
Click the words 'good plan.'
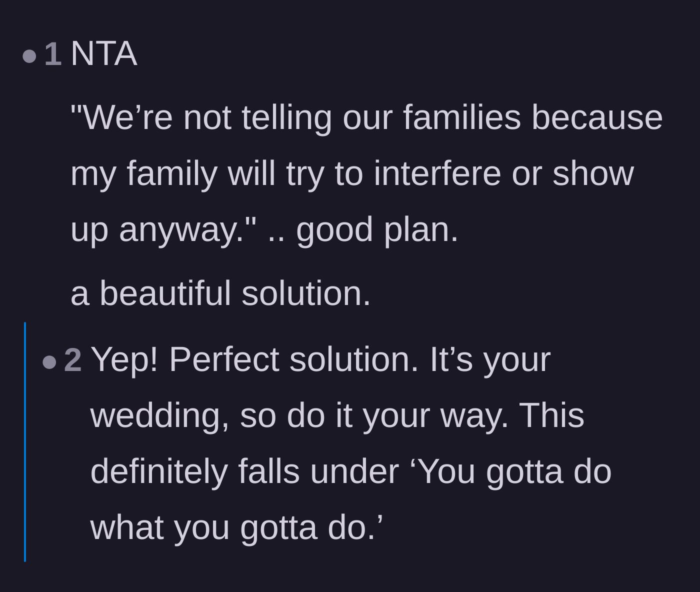377,230
